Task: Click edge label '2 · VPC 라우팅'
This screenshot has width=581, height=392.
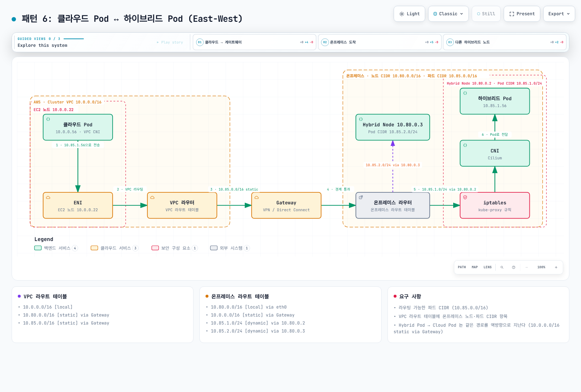Action: (x=130, y=189)
